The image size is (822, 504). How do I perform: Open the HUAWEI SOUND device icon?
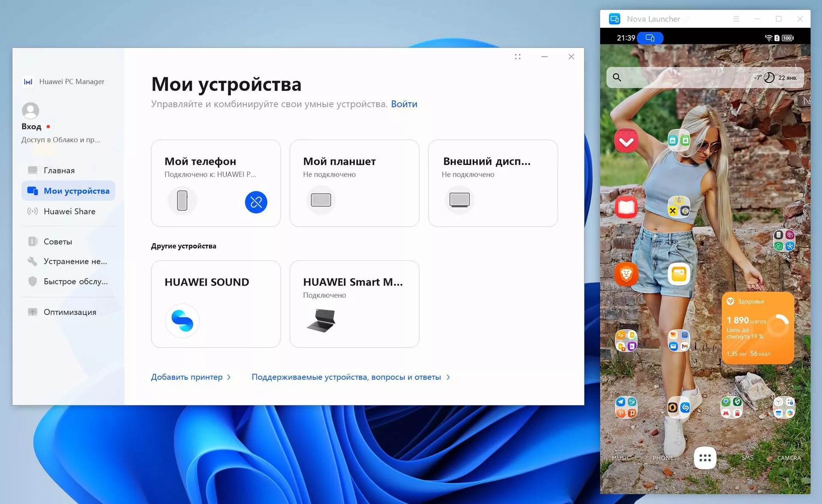(x=182, y=321)
